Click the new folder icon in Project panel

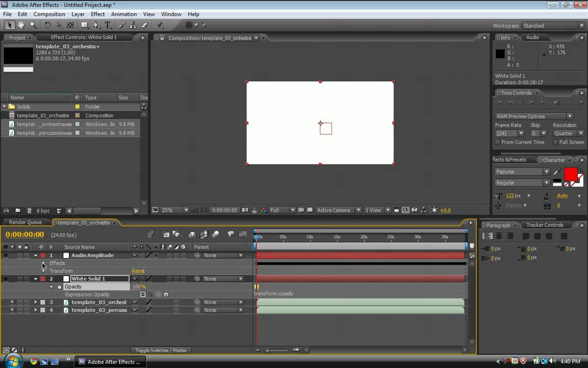(18, 211)
